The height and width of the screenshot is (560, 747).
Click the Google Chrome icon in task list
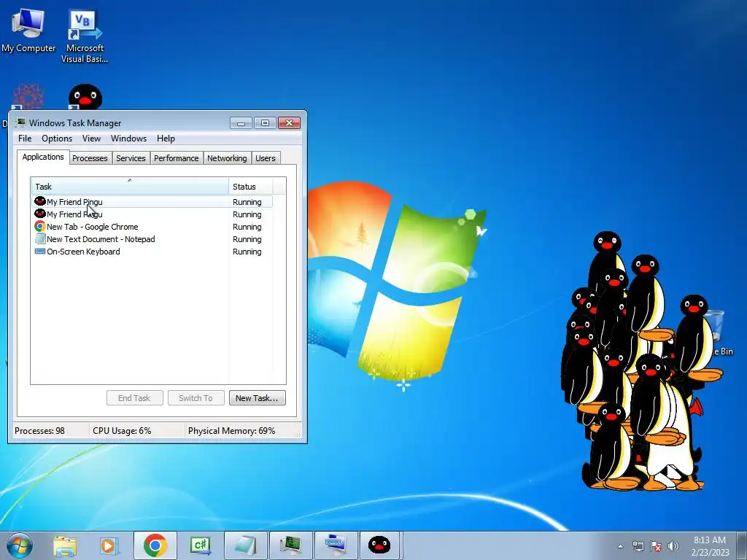point(40,227)
